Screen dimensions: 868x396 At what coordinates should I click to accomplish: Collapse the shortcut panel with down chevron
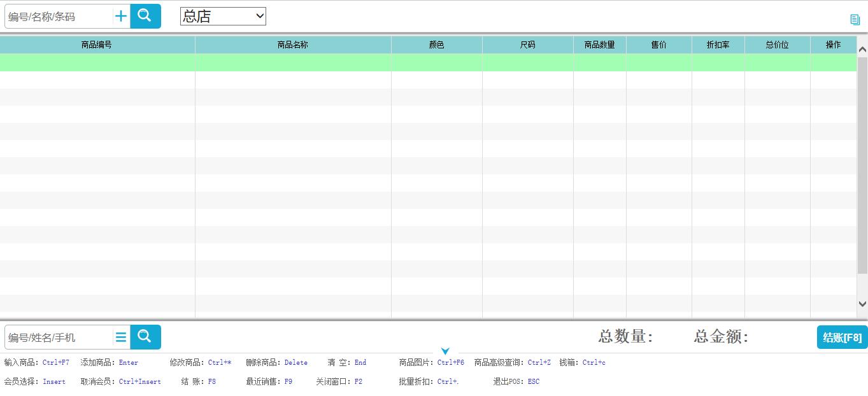coord(445,351)
